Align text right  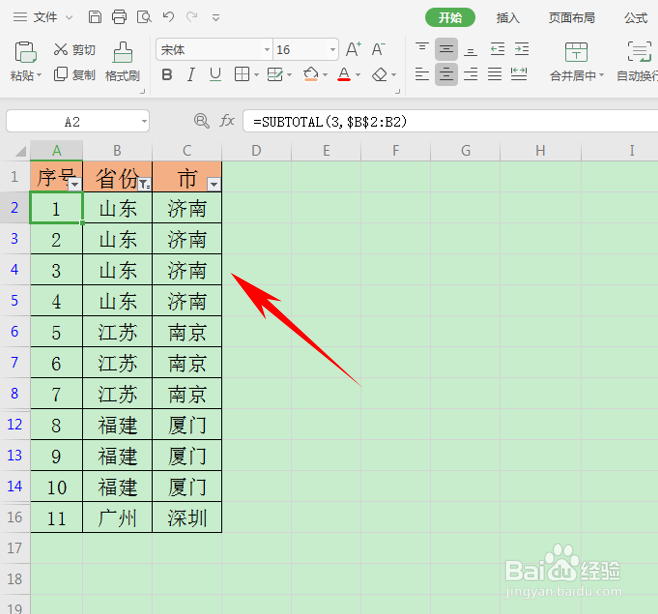[x=470, y=74]
